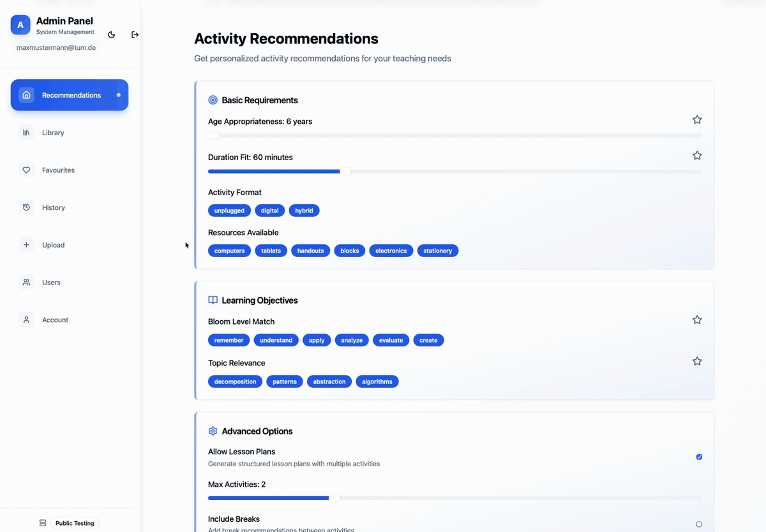Click the Public Testing server icon

(43, 523)
